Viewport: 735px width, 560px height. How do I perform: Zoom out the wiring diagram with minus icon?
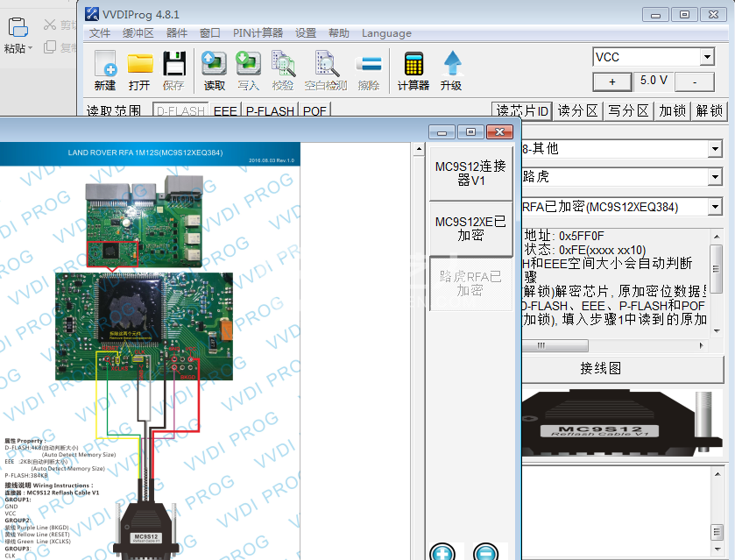[x=485, y=552]
